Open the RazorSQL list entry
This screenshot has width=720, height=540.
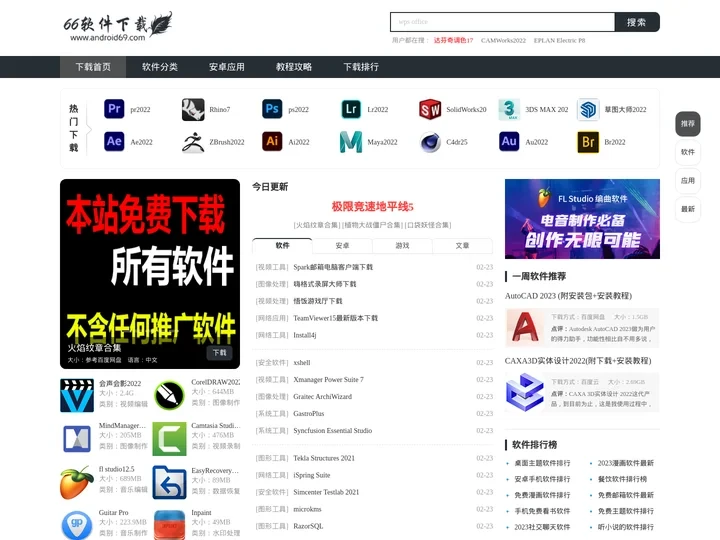(308, 526)
